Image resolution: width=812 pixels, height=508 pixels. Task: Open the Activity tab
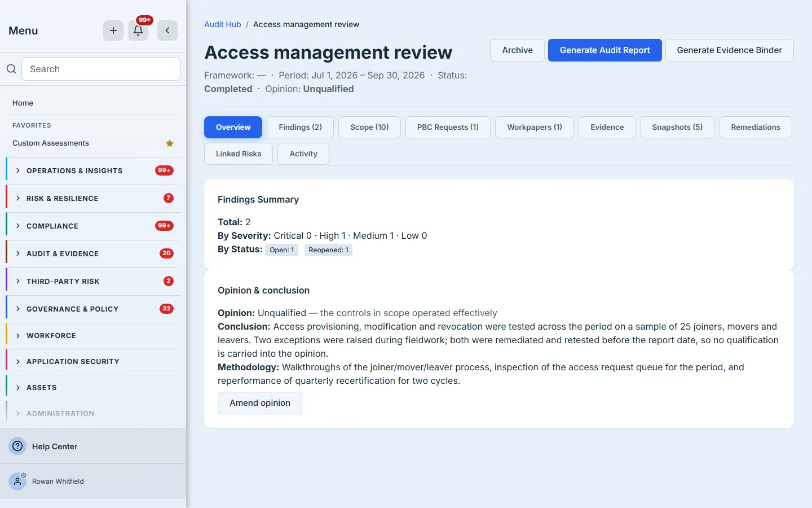pyautogui.click(x=303, y=154)
